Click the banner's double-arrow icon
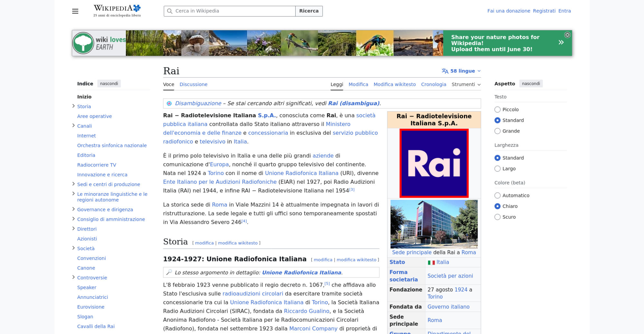Screen dimensions: 644x334 click(x=561, y=42)
